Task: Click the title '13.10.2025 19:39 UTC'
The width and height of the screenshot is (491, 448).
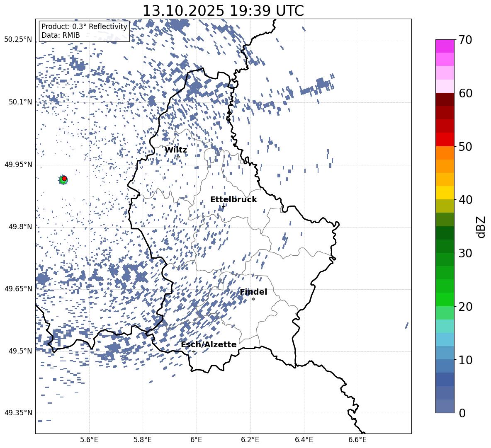Action: [223, 11]
